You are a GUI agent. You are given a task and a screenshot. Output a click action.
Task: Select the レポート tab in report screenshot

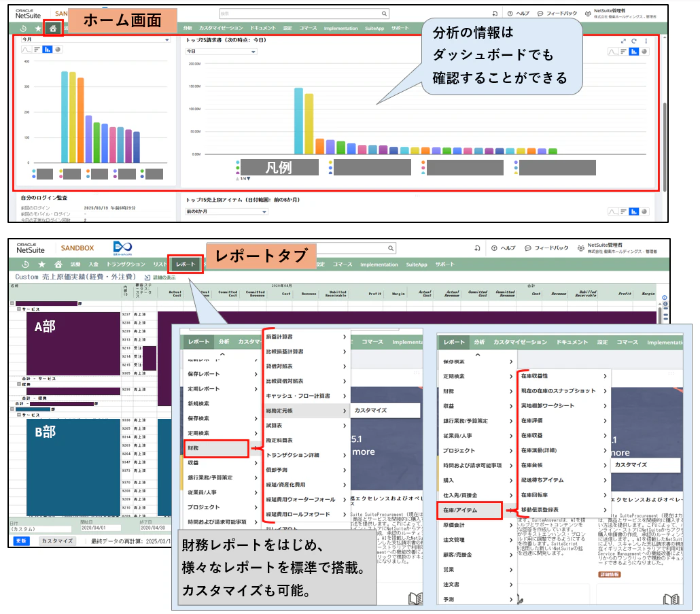[x=186, y=264]
